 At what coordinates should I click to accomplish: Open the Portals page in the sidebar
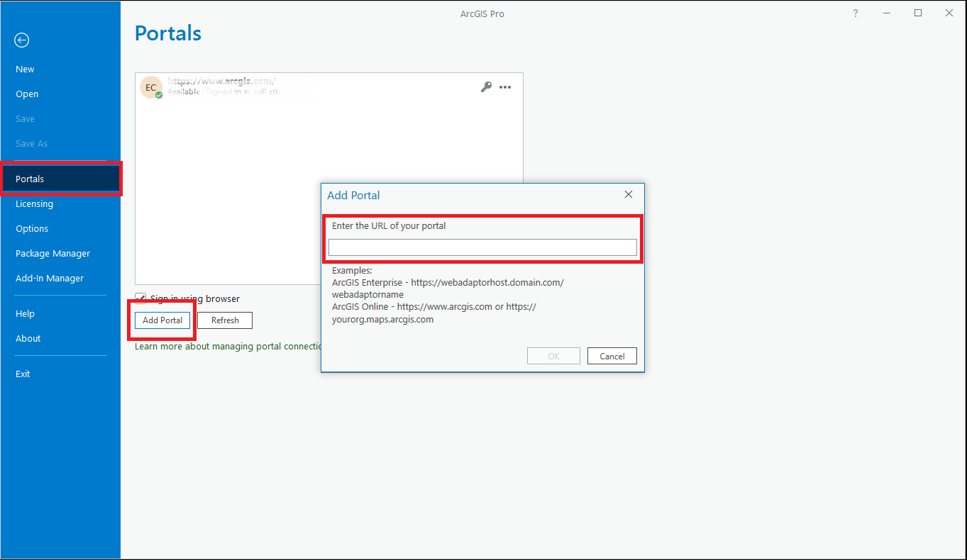tap(60, 179)
